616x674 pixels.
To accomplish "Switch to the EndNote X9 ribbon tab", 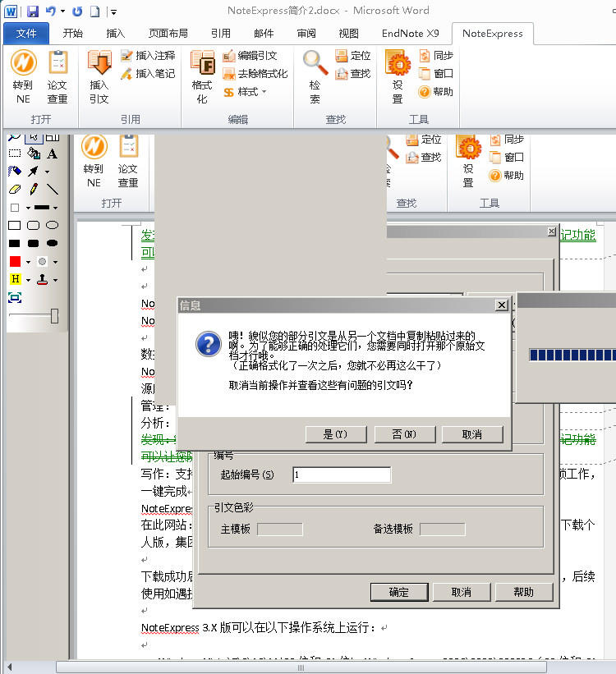I will pos(411,33).
